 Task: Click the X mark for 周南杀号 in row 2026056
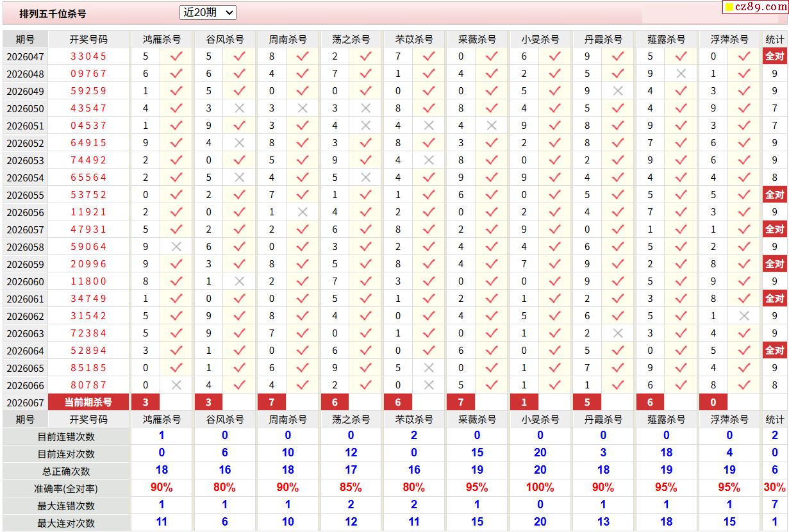303,212
